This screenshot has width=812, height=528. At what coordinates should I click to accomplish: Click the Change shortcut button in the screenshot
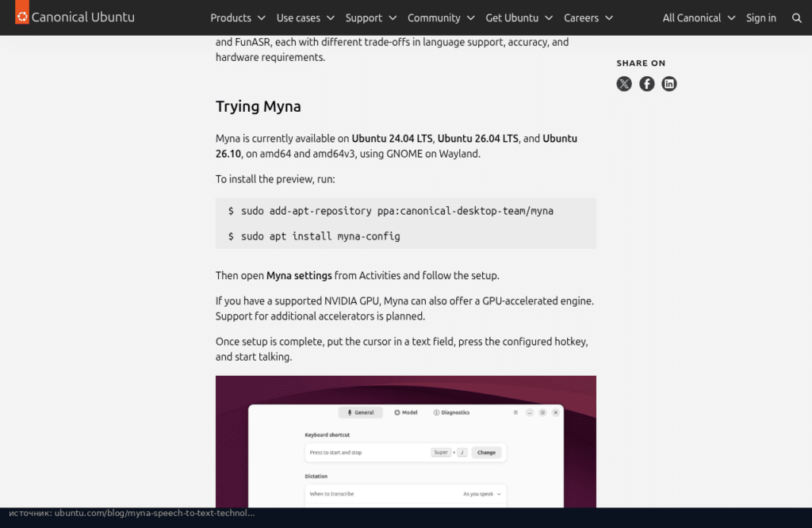coord(486,453)
